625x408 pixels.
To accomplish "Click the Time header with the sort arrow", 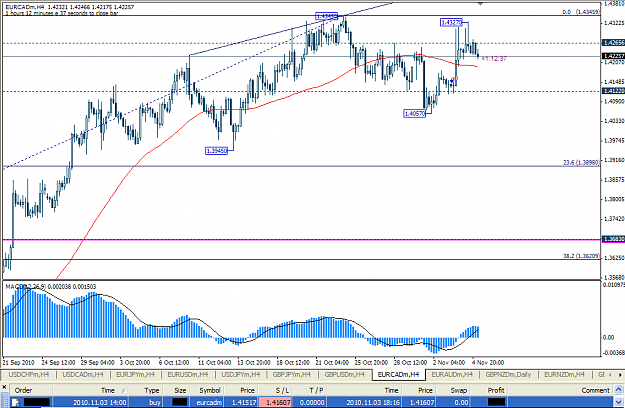I will (x=90, y=390).
